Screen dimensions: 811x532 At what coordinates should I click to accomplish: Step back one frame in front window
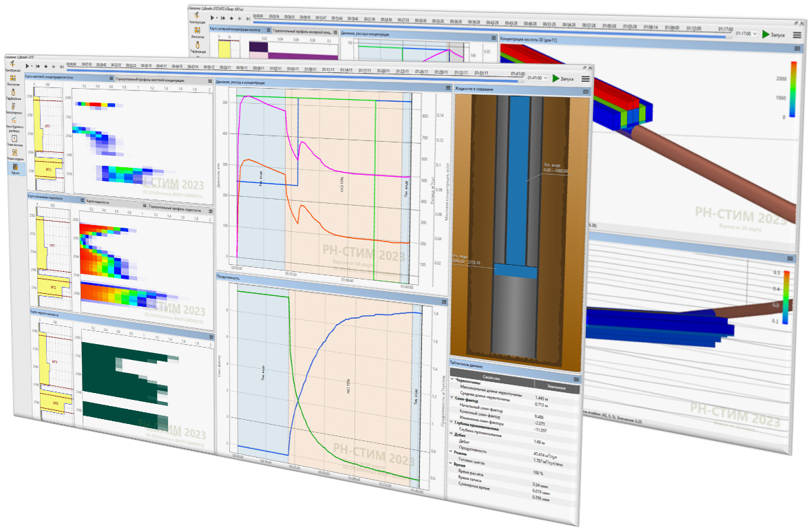(45, 66)
